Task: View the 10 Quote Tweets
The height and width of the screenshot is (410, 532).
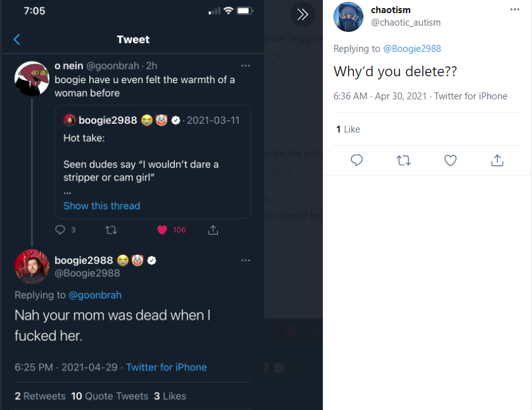Action: 110,396
